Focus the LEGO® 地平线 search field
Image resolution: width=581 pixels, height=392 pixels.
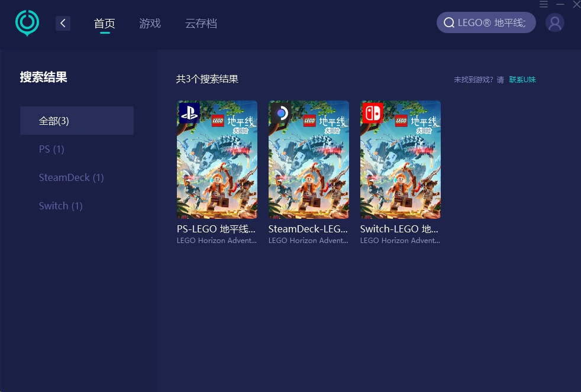click(x=486, y=22)
